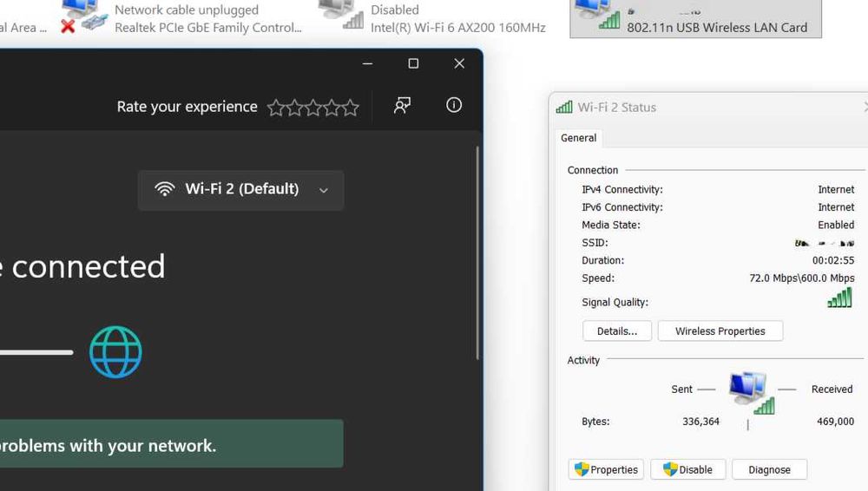868x491 pixels.
Task: Rate experience with the first star
Action: [276, 108]
